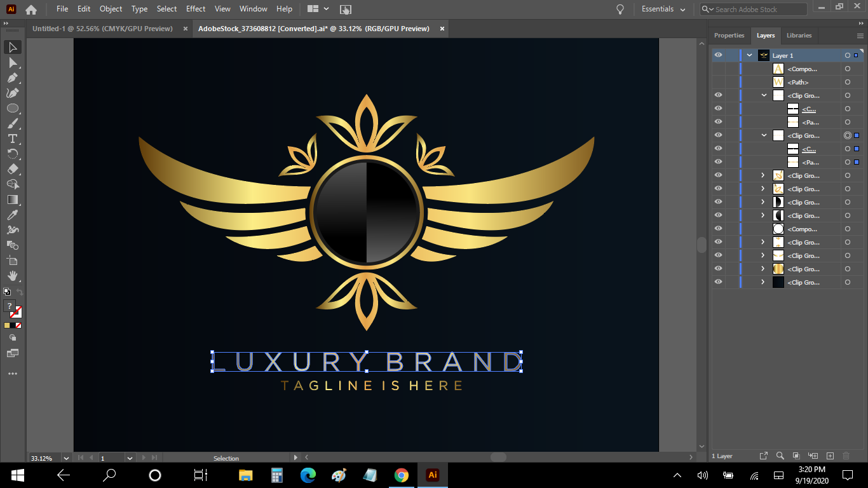Screen dimensions: 868x488
Task: Open the Search Adobe Stock field
Action: pyautogui.click(x=752, y=9)
